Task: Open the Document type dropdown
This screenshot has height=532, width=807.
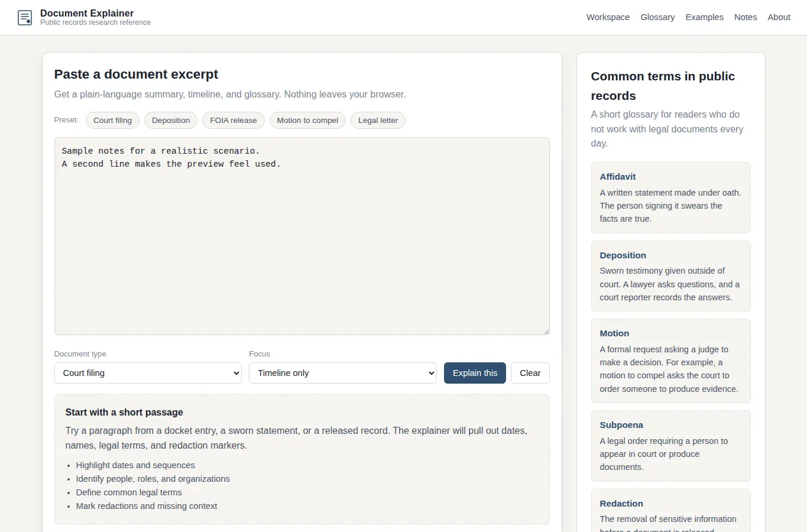Action: [148, 373]
